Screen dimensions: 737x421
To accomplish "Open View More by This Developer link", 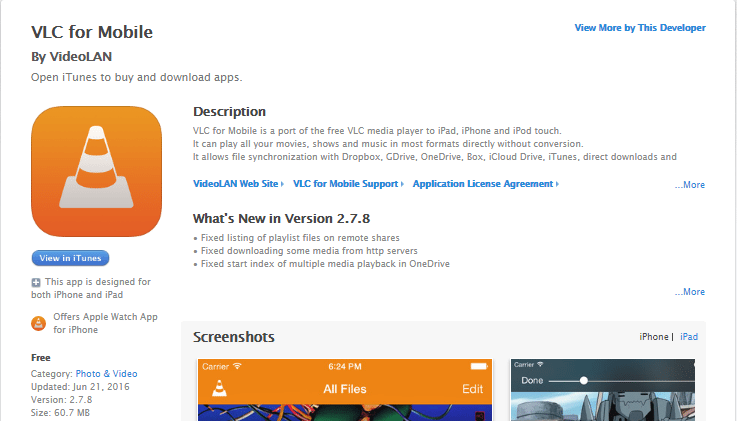I will [x=640, y=28].
